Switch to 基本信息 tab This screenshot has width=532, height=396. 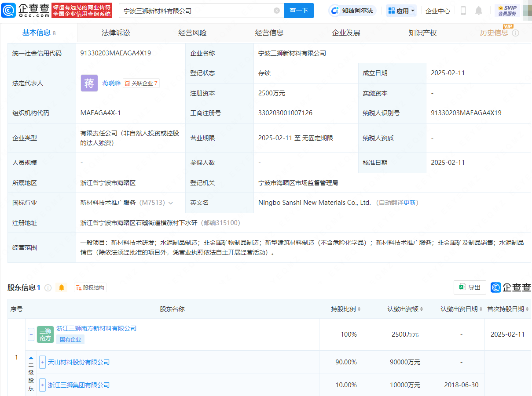(x=39, y=33)
